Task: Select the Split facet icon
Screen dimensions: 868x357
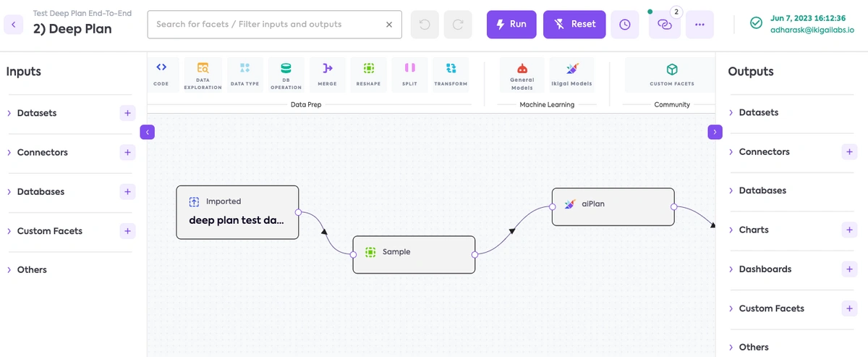Action: pos(409,74)
